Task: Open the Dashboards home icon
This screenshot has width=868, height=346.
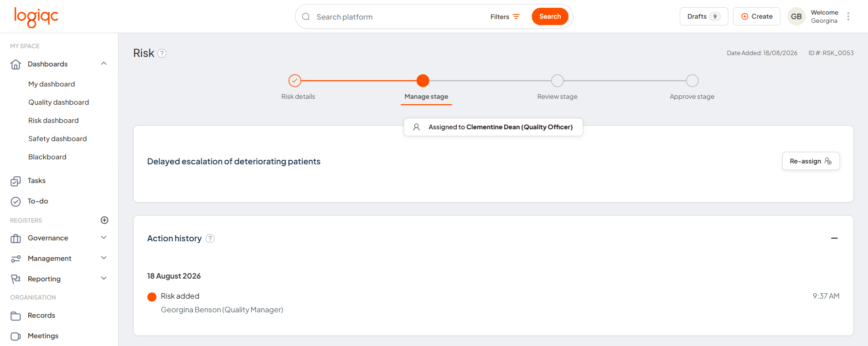Action: 15,64
